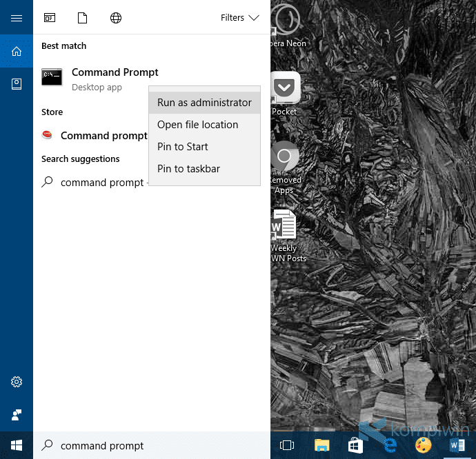This screenshot has width=476, height=459.
Task: Expand the Filters dropdown
Action: (240, 18)
